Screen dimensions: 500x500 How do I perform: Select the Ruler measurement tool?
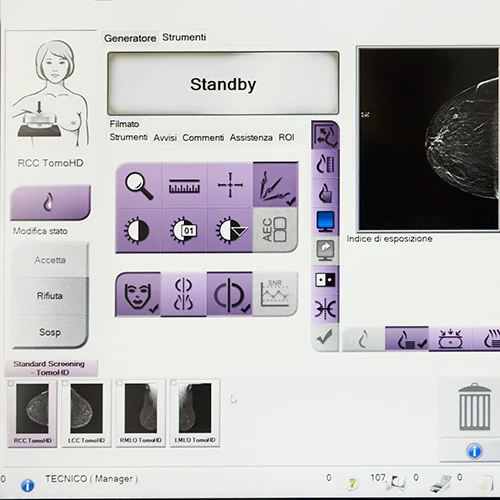point(184,185)
